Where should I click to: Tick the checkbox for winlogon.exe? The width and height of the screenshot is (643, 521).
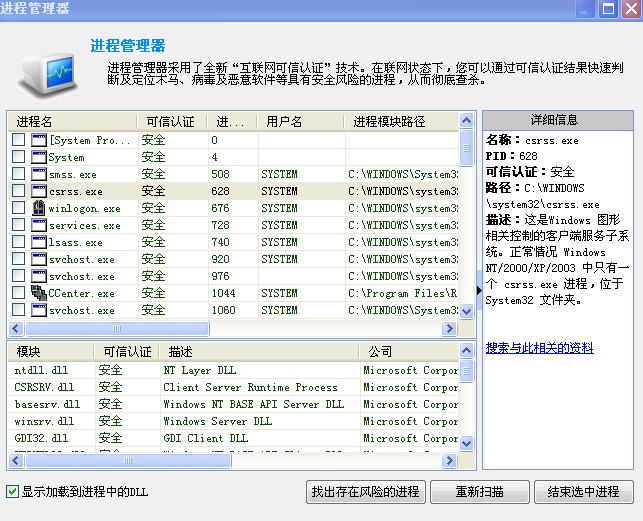point(18,208)
